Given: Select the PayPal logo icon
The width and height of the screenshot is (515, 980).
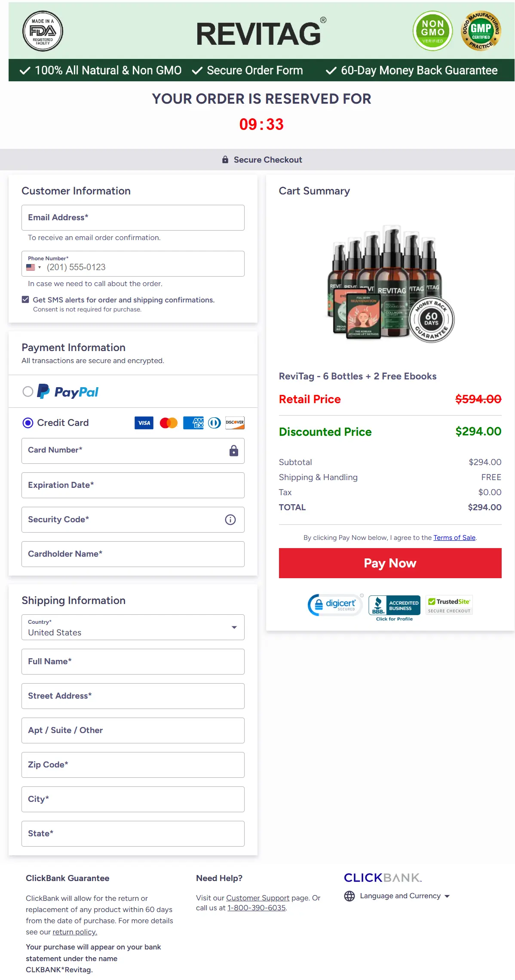Looking at the screenshot, I should click(43, 391).
